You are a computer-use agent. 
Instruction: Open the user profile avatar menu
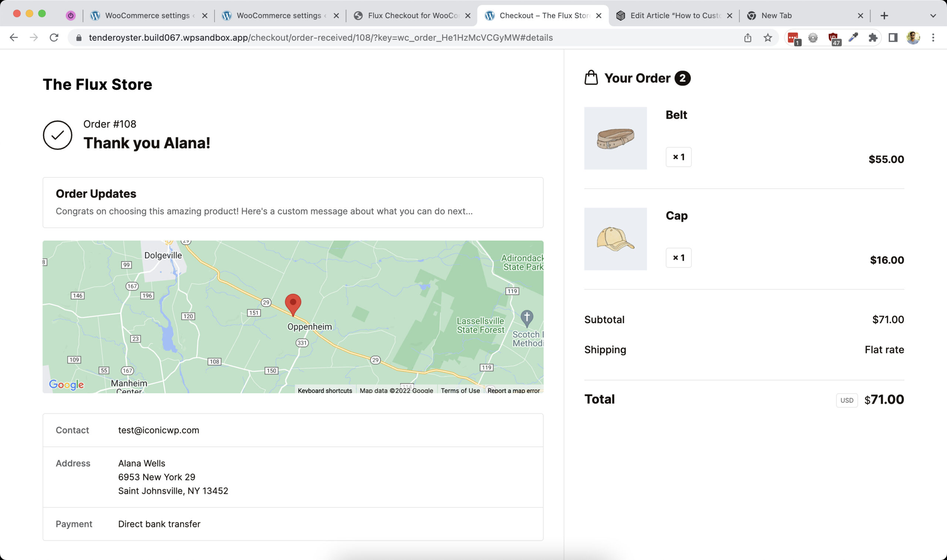coord(913,38)
